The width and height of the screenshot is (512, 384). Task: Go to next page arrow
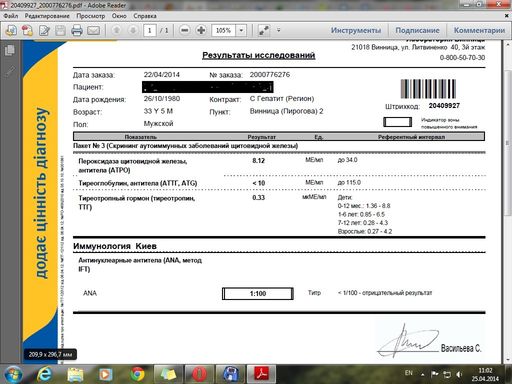133,30
